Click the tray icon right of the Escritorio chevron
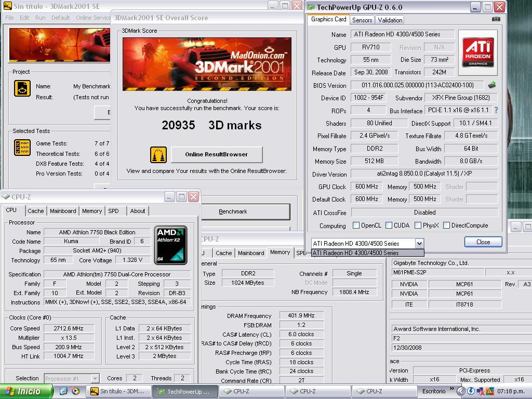The height and width of the screenshot is (399, 532). click(461, 391)
